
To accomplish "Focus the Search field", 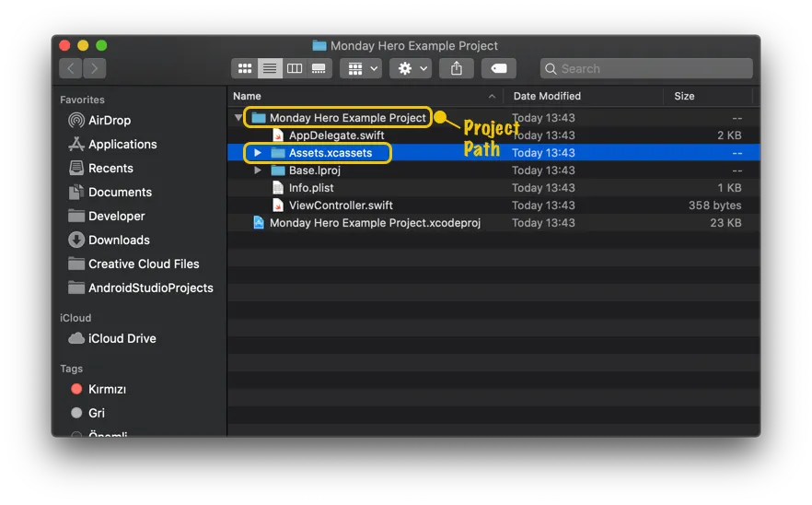I will click(646, 68).
